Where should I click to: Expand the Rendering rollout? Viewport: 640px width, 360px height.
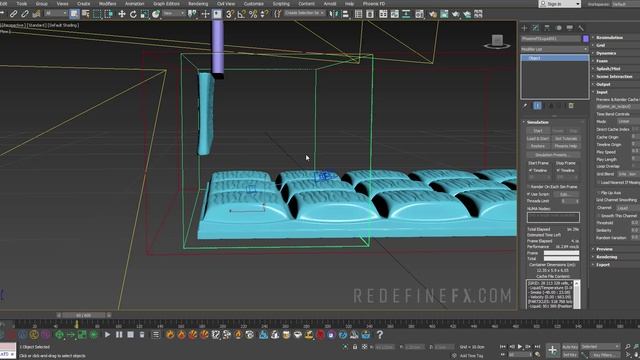607,257
